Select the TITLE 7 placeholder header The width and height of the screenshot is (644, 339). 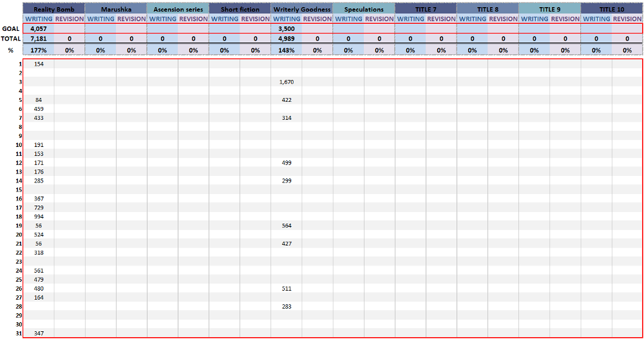426,9
